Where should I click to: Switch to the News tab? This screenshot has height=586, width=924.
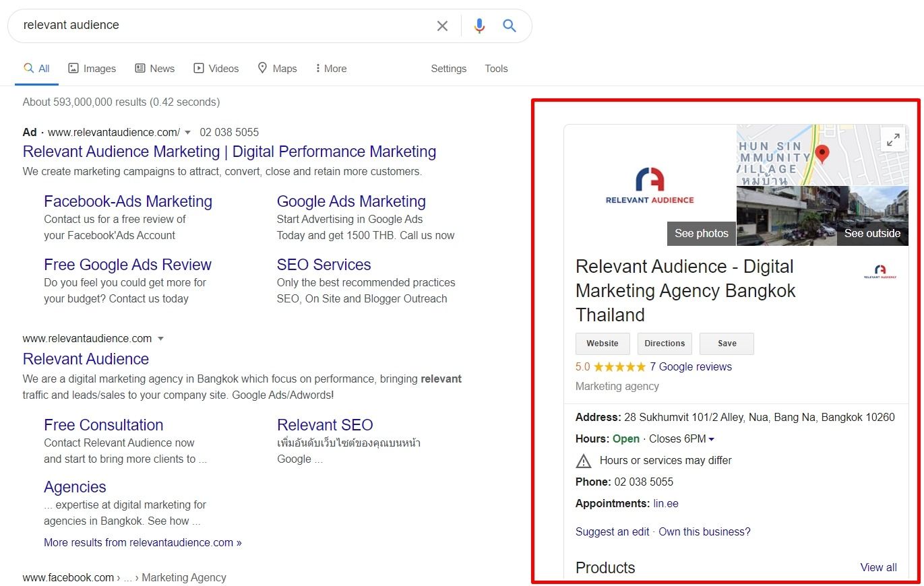(154, 69)
